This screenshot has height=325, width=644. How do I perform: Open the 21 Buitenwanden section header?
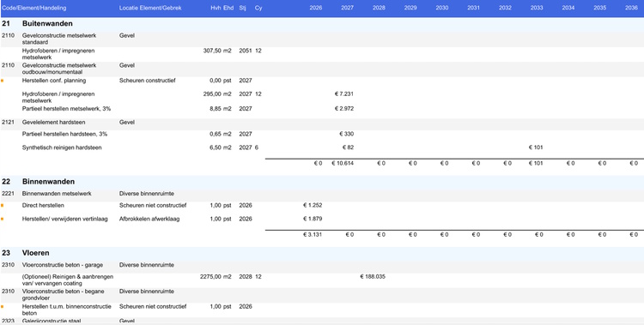pos(322,24)
